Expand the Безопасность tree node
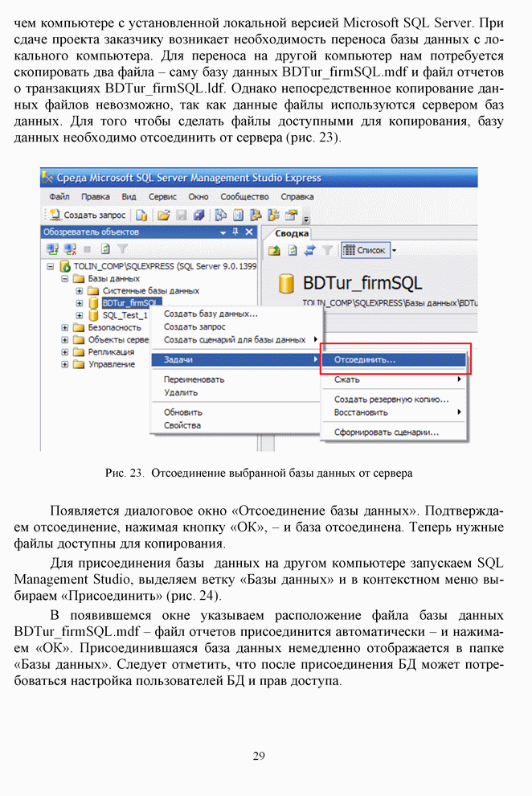Viewport: 532px width, 796px height. (x=65, y=328)
